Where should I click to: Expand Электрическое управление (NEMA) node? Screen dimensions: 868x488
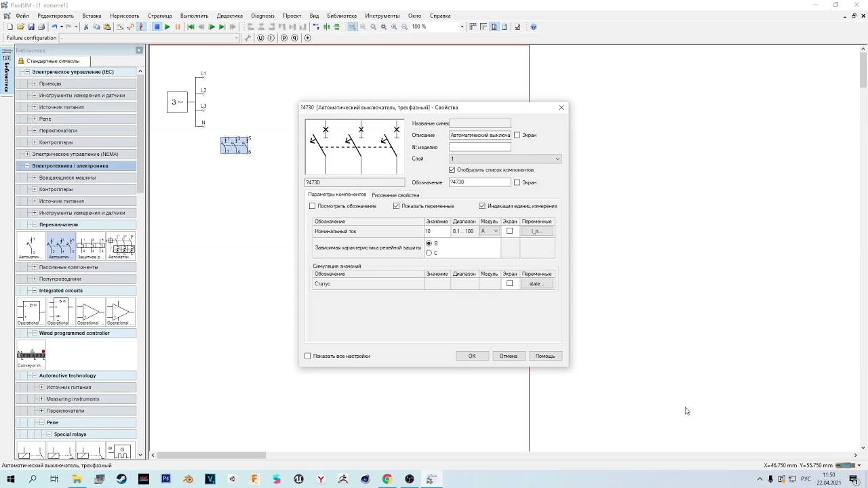coord(27,154)
